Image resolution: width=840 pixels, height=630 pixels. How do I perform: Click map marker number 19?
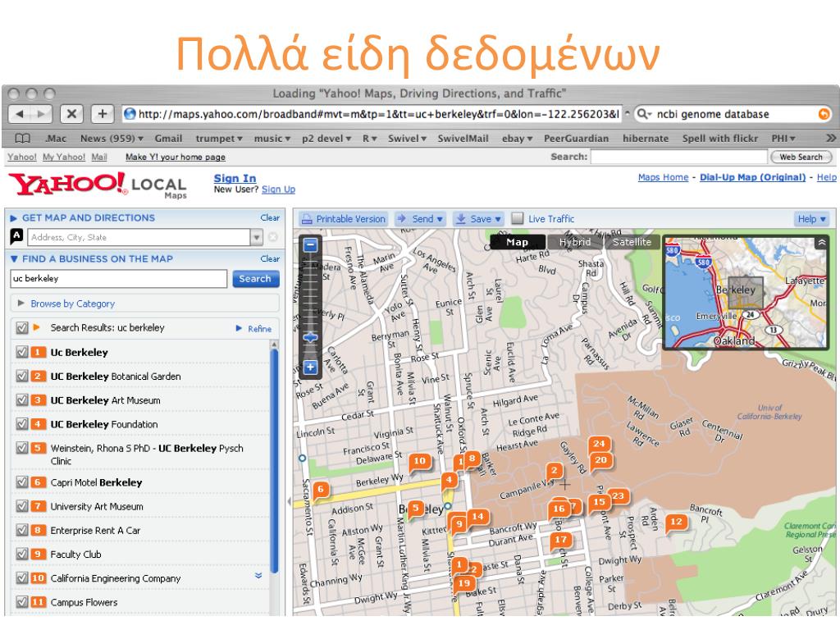tap(464, 584)
